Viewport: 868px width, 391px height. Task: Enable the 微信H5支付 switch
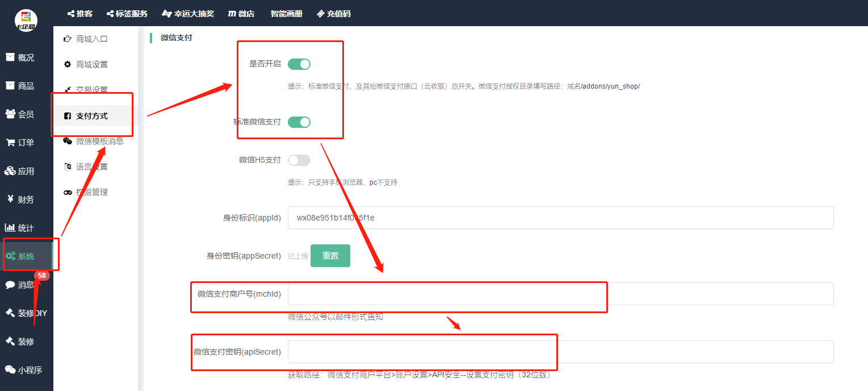[299, 160]
